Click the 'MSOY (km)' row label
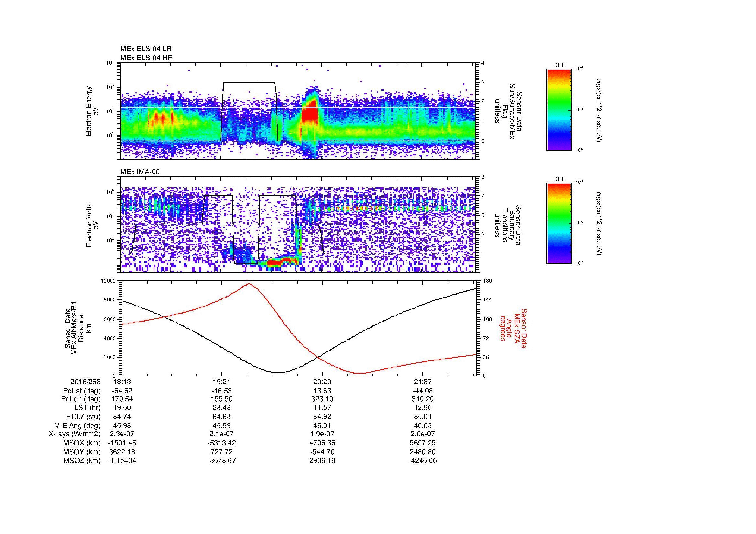 pos(82,452)
